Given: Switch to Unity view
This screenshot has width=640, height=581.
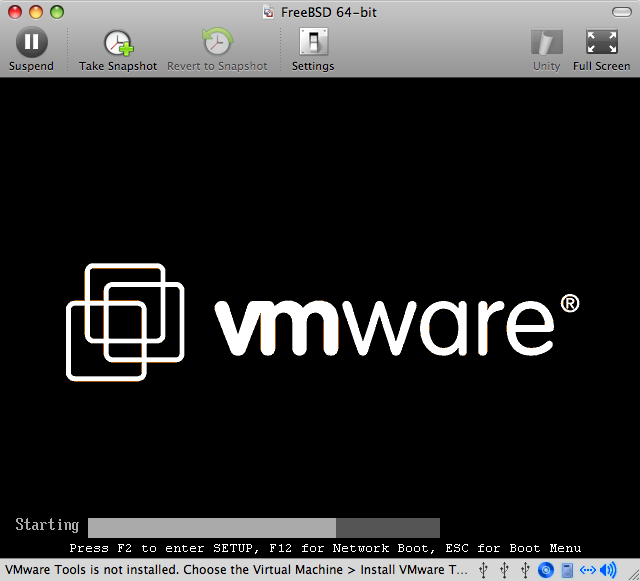Looking at the screenshot, I should pos(546,43).
